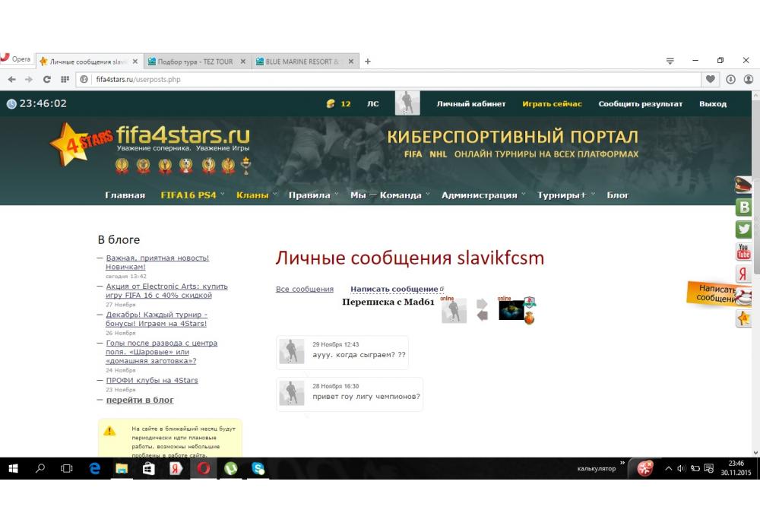
Task: Click Играть сейчас
Action: point(552,103)
